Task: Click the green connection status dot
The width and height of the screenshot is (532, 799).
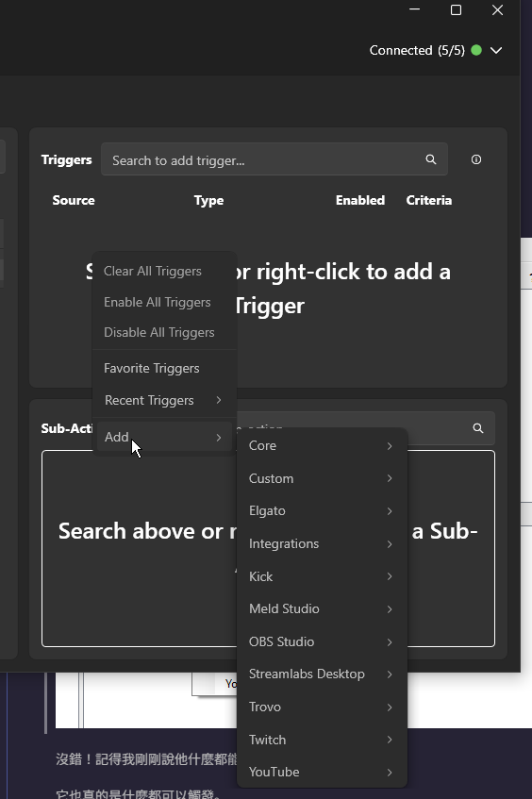Action: tap(476, 50)
